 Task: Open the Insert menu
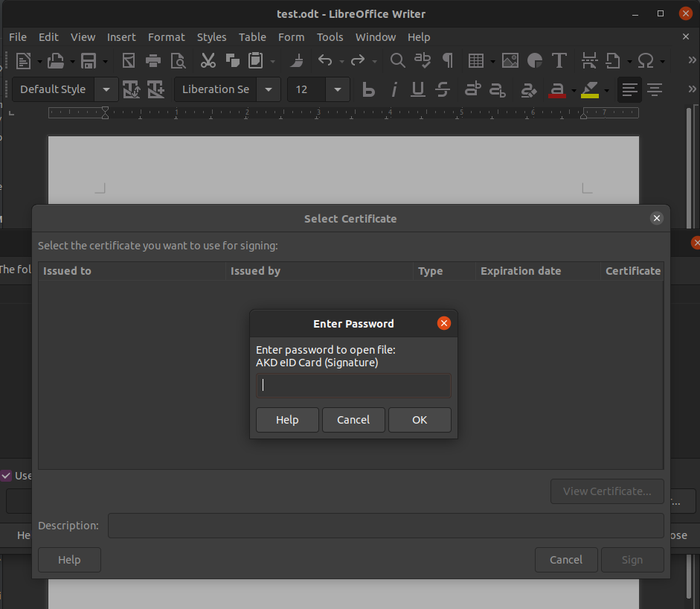121,37
